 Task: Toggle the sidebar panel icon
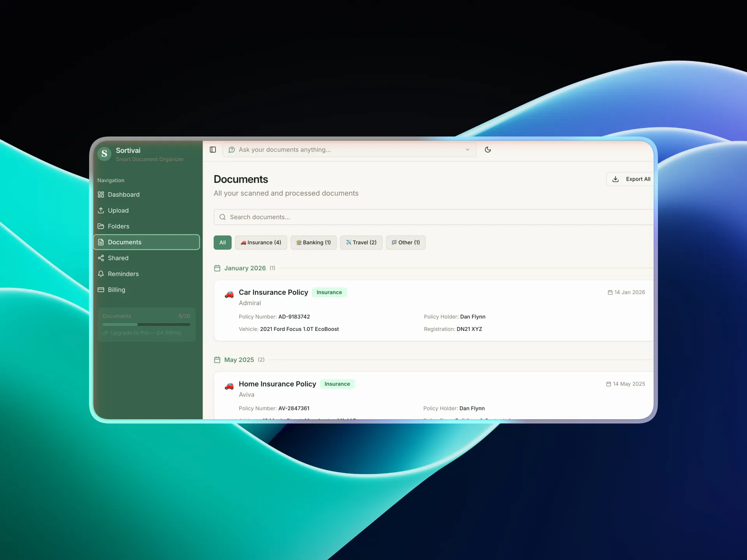(x=213, y=150)
